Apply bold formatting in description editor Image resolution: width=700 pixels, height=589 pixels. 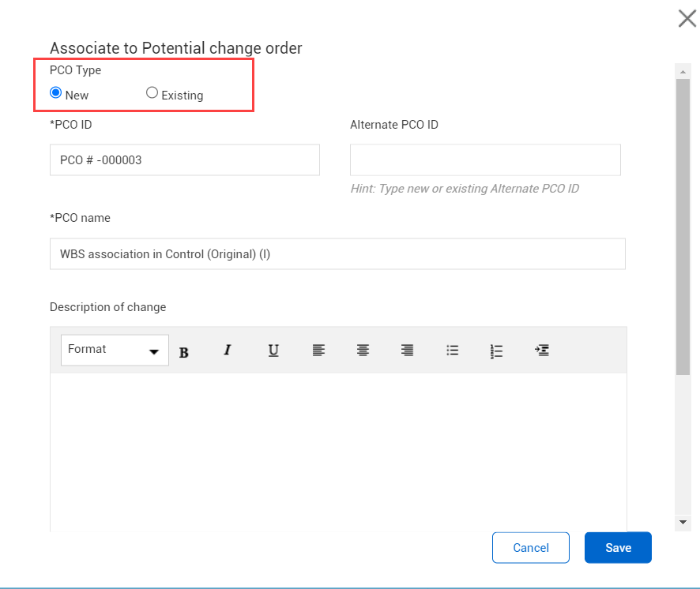click(183, 352)
